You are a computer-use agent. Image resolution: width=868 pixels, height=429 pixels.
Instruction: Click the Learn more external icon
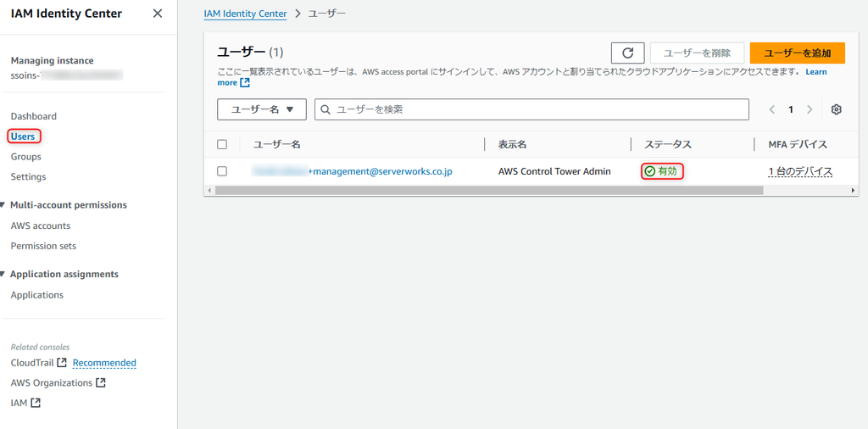click(x=245, y=82)
